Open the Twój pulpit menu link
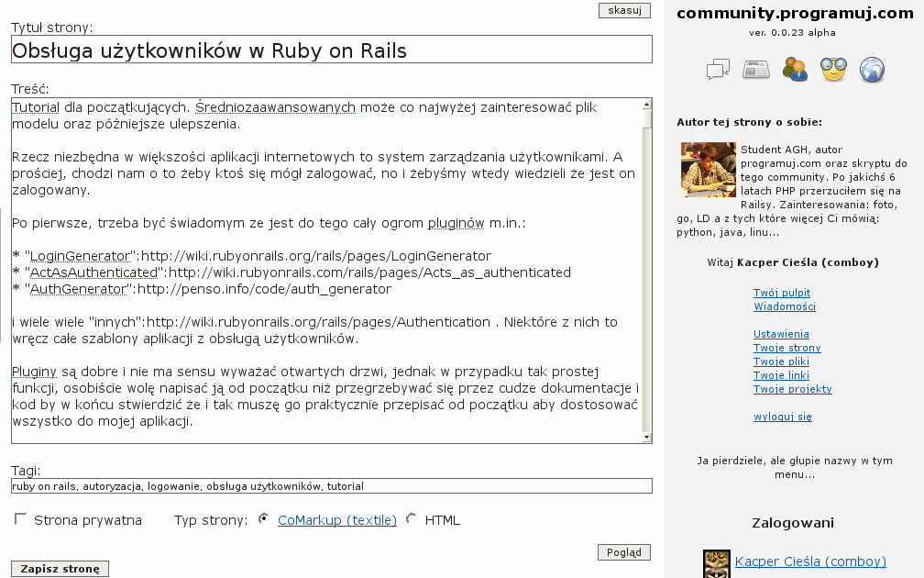924x578 pixels. [781, 293]
